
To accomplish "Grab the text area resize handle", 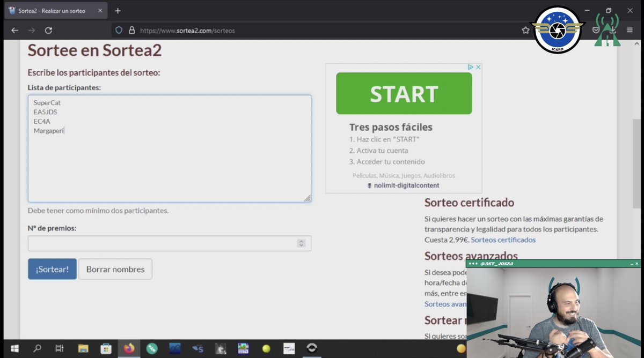I will [x=308, y=198].
